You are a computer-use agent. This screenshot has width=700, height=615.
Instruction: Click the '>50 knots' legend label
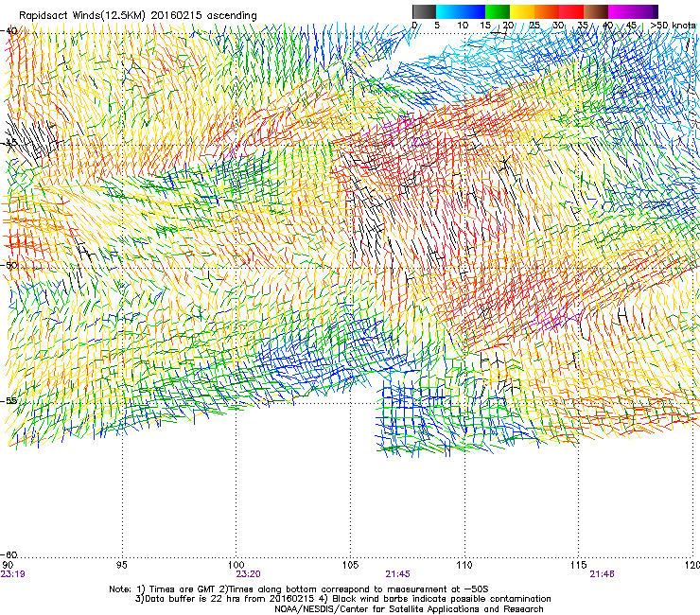pyautogui.click(x=673, y=25)
